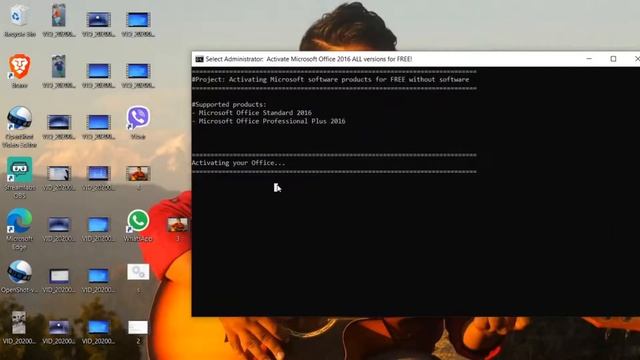Maximize the Administrator command prompt window
The height and width of the screenshot is (360, 640).
[613, 59]
